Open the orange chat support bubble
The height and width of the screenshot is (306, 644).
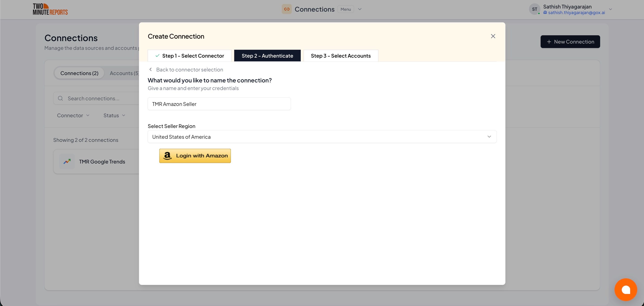click(625, 289)
